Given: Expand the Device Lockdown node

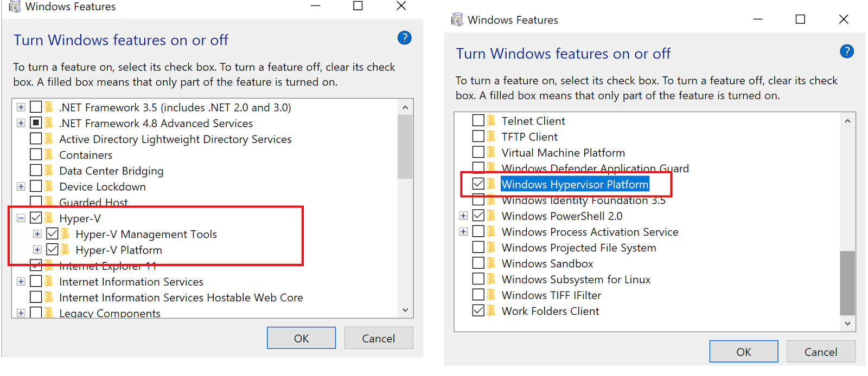Looking at the screenshot, I should tap(21, 186).
